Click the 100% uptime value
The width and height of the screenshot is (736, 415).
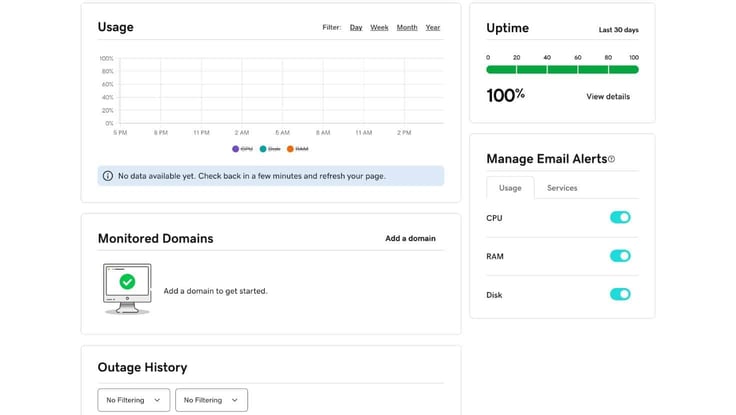[x=506, y=95]
